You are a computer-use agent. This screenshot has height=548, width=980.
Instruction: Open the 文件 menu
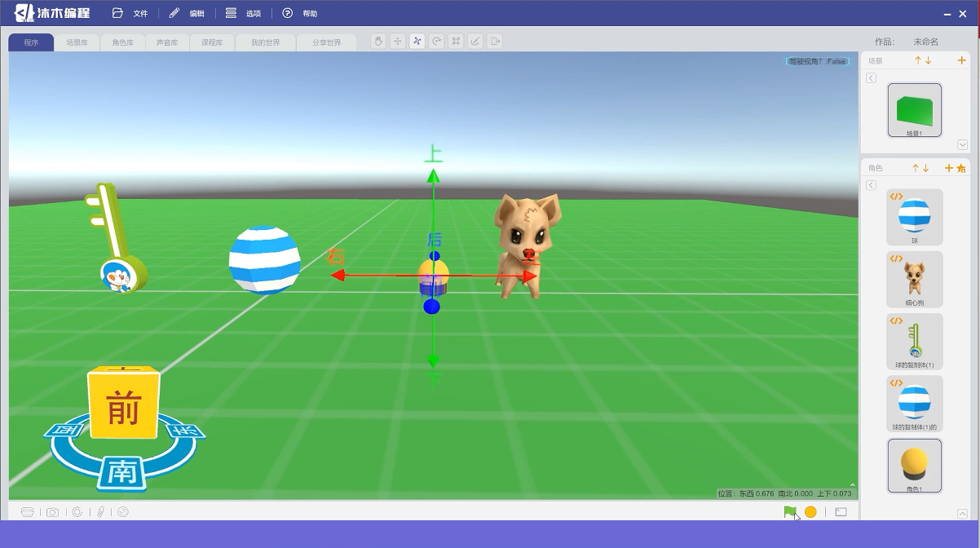[130, 13]
